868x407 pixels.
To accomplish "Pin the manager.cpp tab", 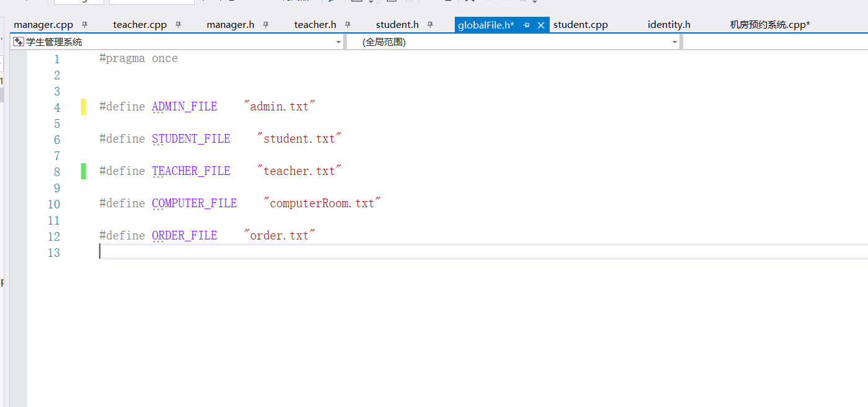I will coord(84,25).
